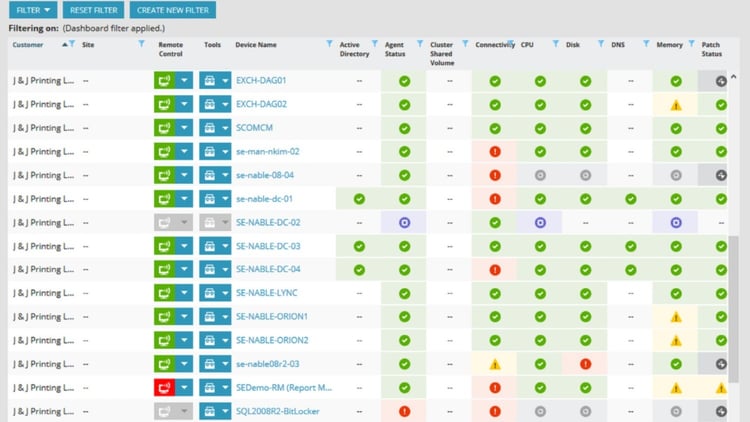Expand remote control dropdown for SEDemo-RM
This screenshot has width=750, height=422.
tap(184, 388)
